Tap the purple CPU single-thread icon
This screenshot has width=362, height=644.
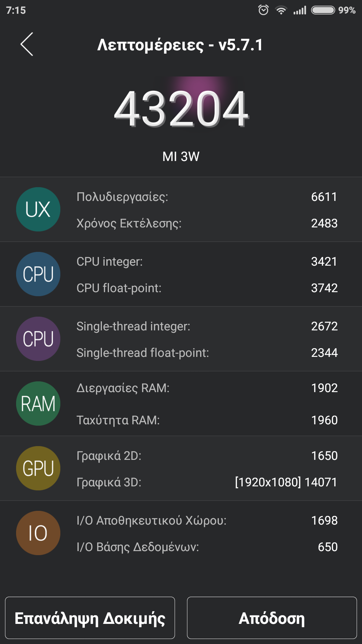pos(38,339)
